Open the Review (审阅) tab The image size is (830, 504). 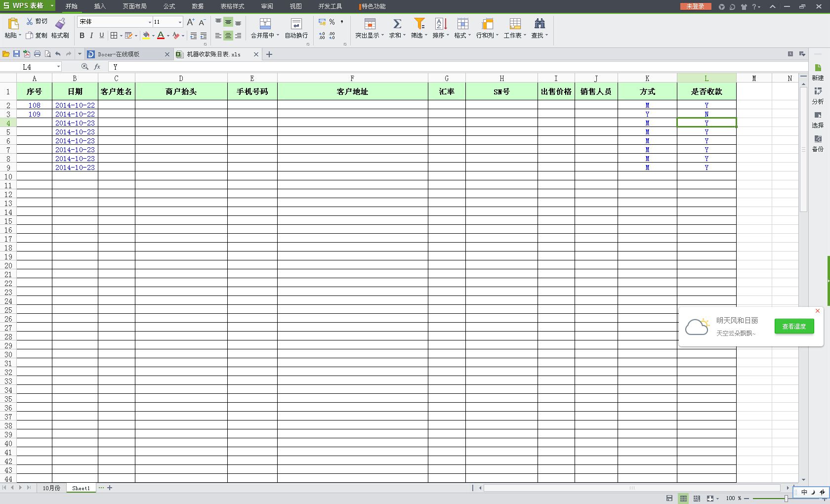pos(267,6)
